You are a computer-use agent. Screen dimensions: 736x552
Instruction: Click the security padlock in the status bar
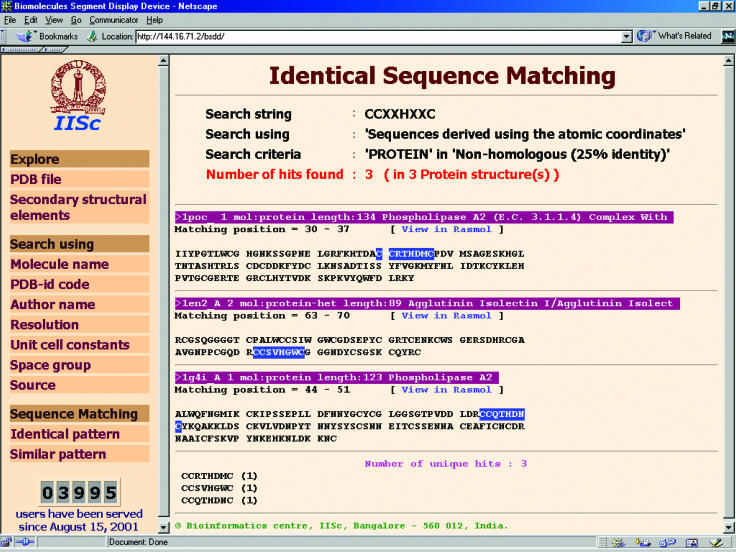(x=7, y=542)
